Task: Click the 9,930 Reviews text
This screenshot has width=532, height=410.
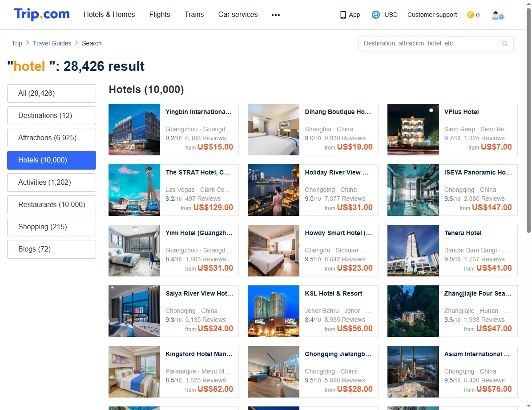Action: (x=345, y=138)
